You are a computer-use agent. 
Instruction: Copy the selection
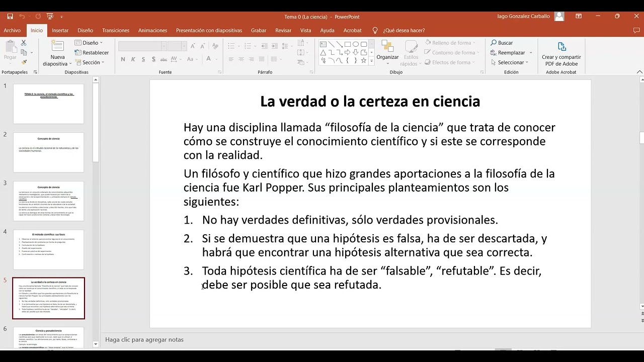(x=24, y=53)
